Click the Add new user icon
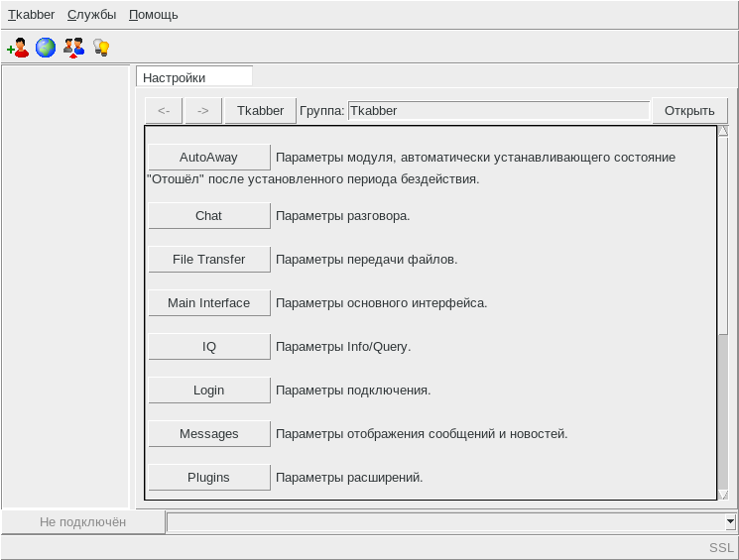The width and height of the screenshot is (739, 560). click(x=18, y=48)
